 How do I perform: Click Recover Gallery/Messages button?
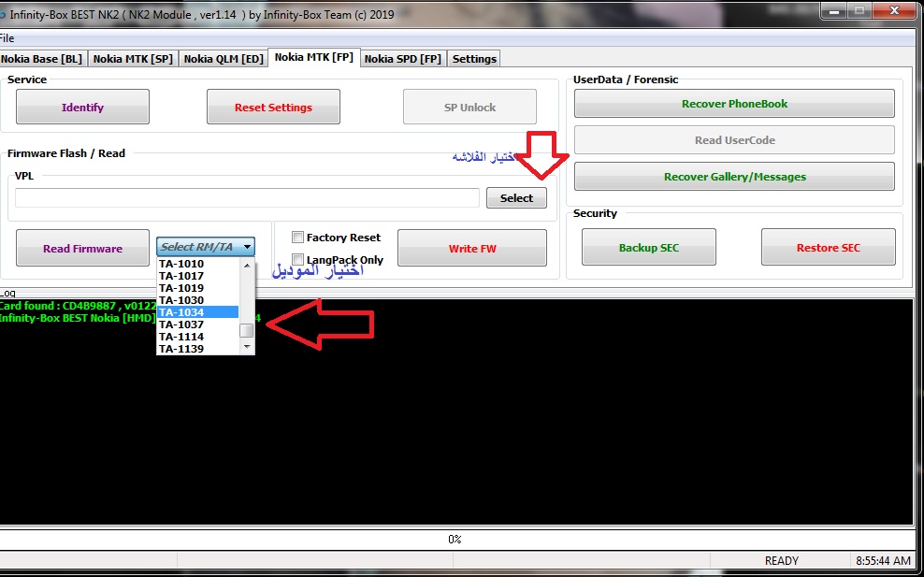734,177
